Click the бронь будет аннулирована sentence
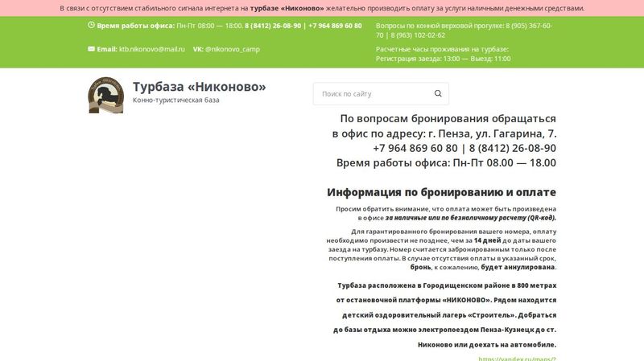Viewport: 644px width, 361px height. [x=484, y=267]
